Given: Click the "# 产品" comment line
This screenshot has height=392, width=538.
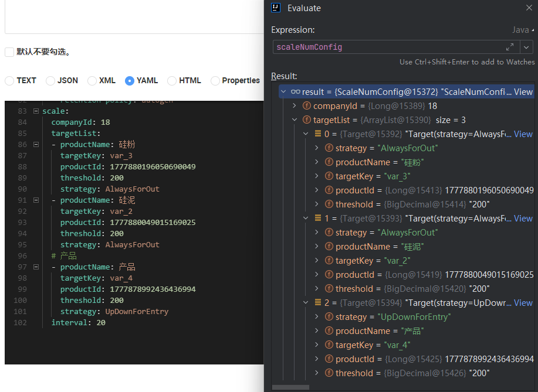Looking at the screenshot, I should click(x=64, y=255).
